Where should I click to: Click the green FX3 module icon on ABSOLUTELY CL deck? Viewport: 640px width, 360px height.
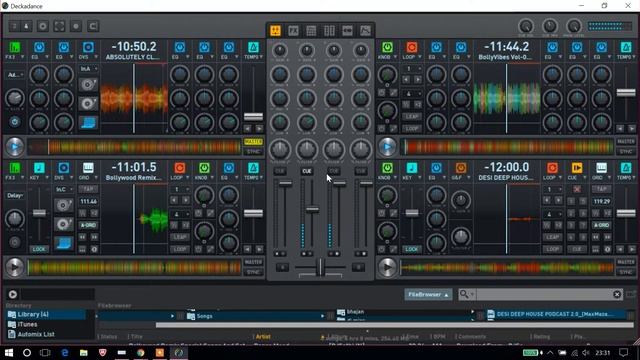tap(15, 47)
